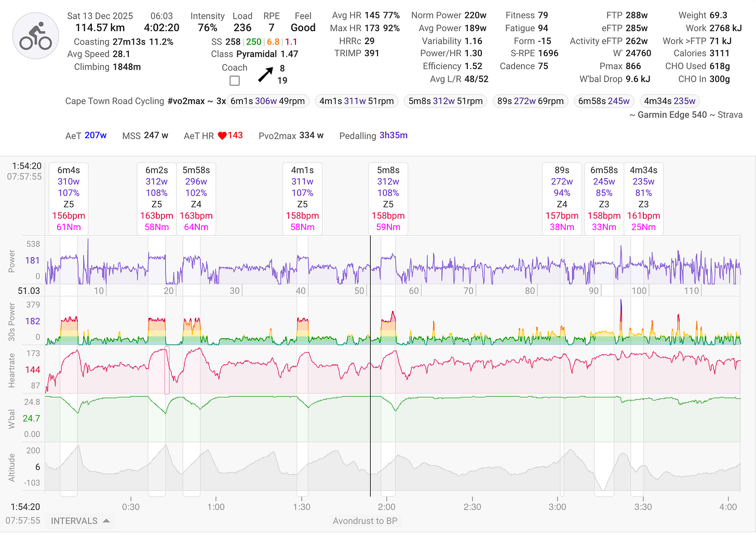Select the 4m34s 235w interval chip

click(x=670, y=101)
